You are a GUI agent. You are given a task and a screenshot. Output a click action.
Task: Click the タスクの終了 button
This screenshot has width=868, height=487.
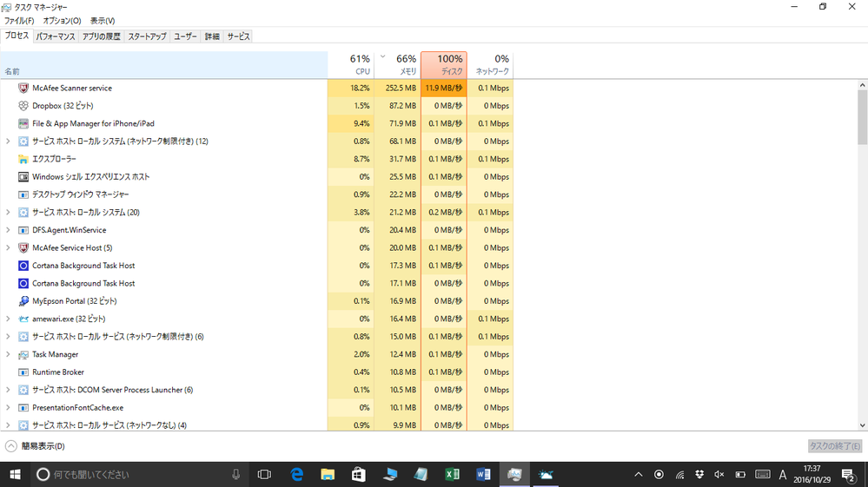[835, 445]
